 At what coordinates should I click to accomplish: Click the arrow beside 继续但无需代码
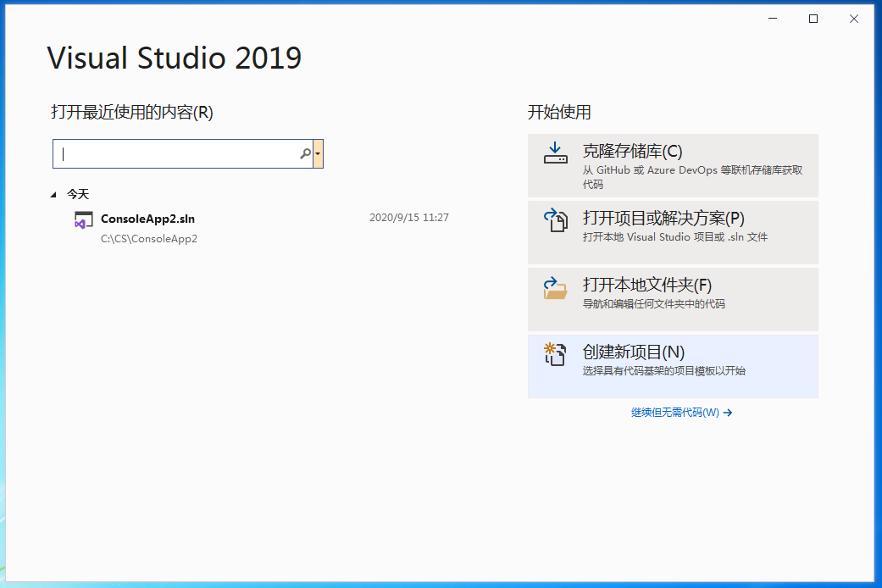(x=728, y=413)
